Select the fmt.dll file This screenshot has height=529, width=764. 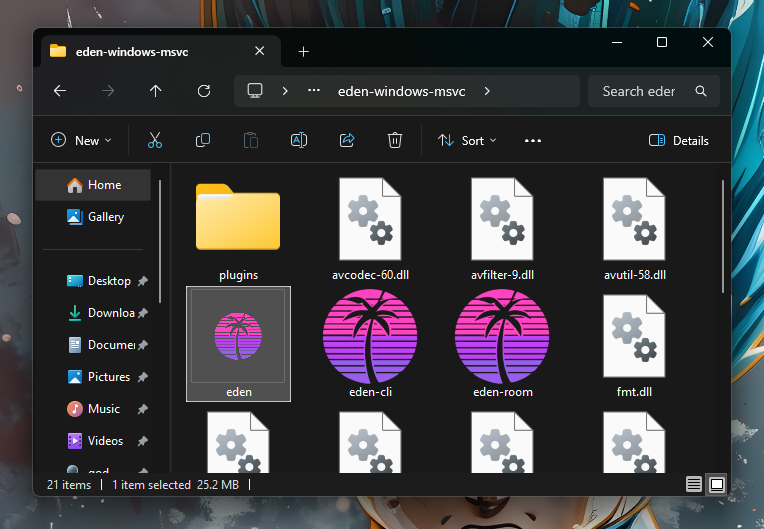[634, 344]
